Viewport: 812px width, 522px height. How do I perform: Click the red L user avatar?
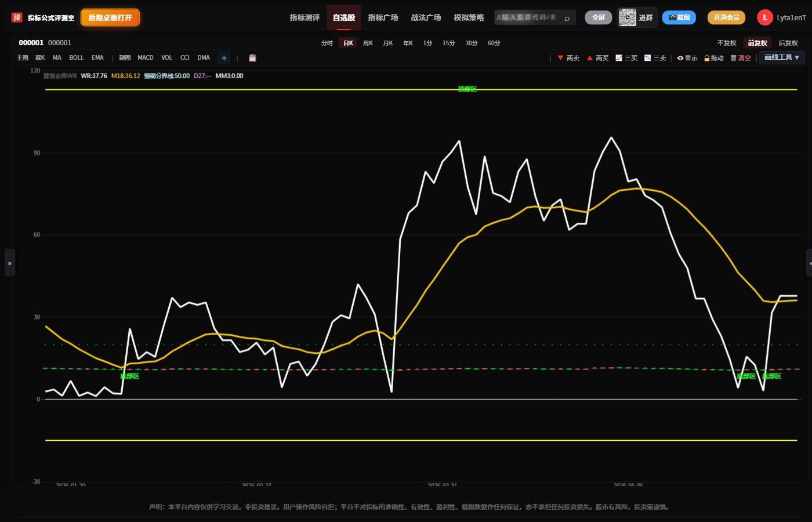tap(765, 17)
